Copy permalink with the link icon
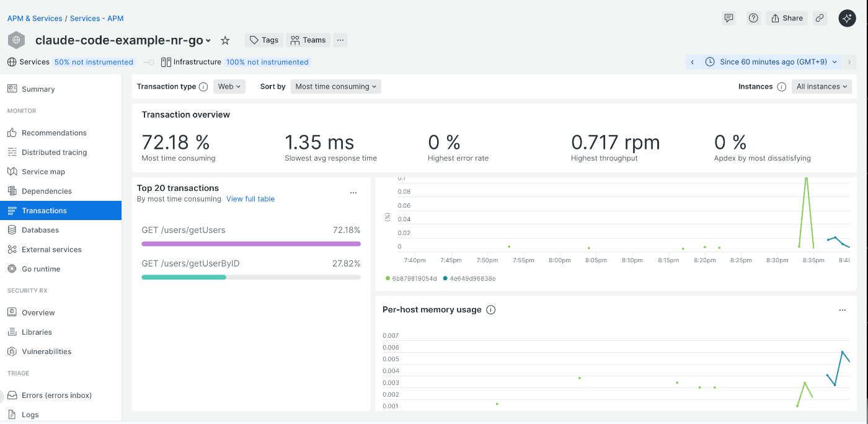 point(820,18)
